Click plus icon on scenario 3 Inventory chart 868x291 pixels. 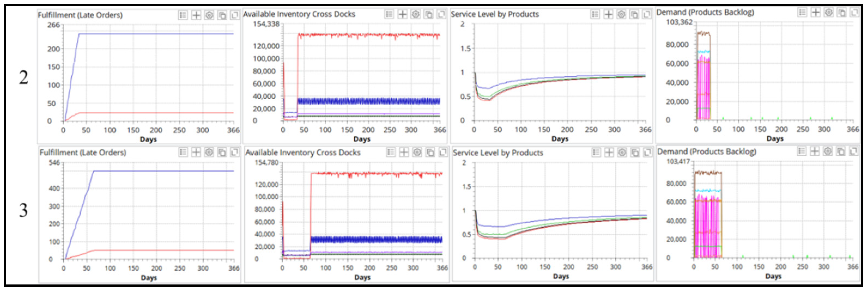pyautogui.click(x=404, y=152)
